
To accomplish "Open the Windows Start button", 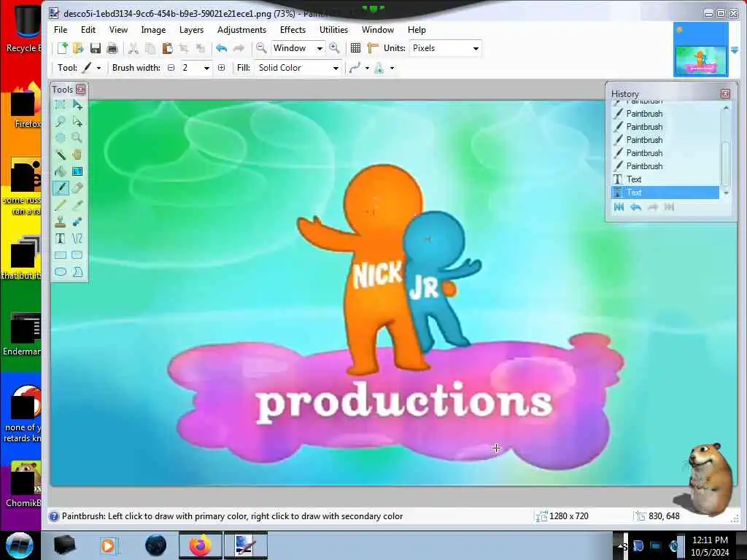I will coord(20,545).
